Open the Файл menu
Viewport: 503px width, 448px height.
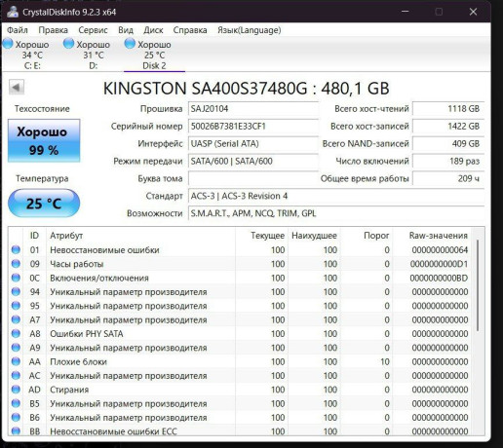(x=18, y=30)
